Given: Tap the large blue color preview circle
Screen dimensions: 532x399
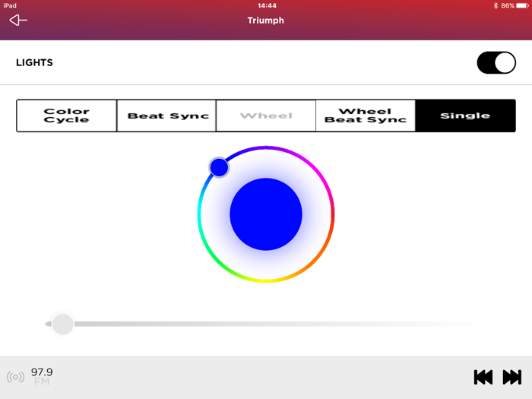Looking at the screenshot, I should coord(266,214).
